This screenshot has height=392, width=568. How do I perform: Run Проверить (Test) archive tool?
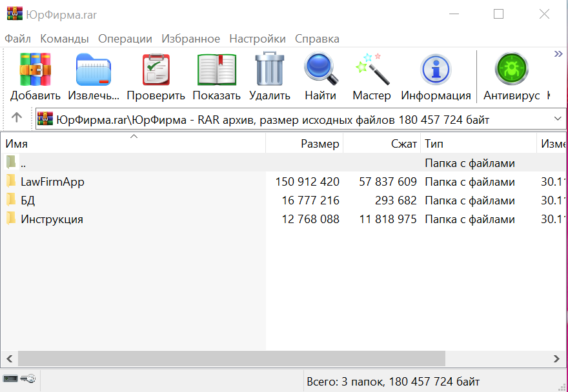coord(156,70)
